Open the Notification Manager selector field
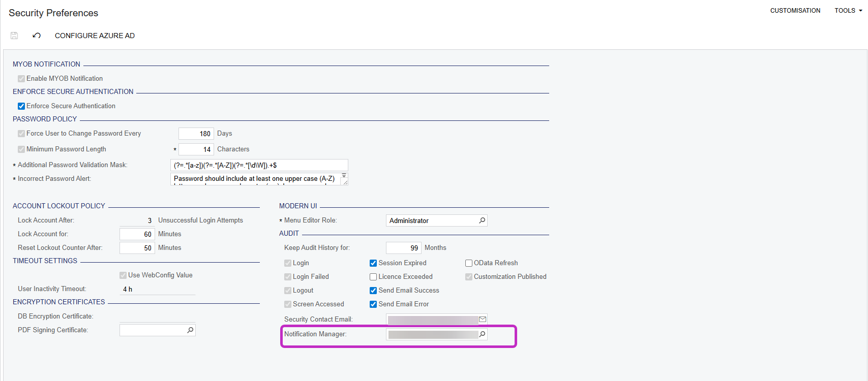Viewport: 868px width, 381px height. point(432,334)
